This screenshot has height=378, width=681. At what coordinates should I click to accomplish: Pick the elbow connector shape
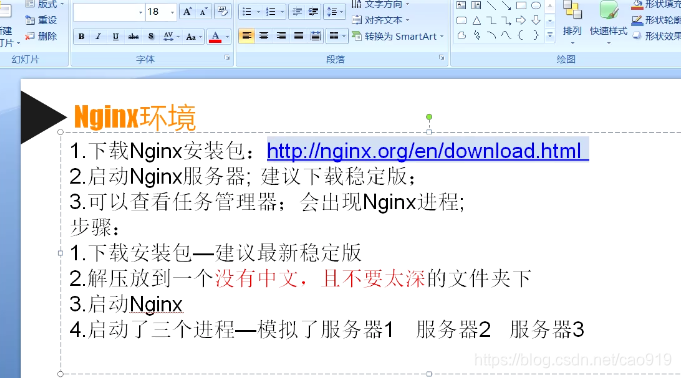coord(491,20)
